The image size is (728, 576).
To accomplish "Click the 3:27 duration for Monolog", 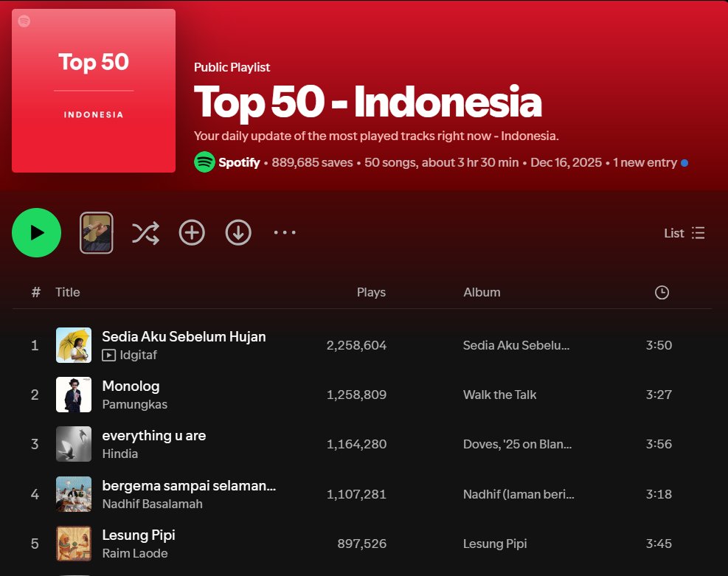I will [659, 395].
